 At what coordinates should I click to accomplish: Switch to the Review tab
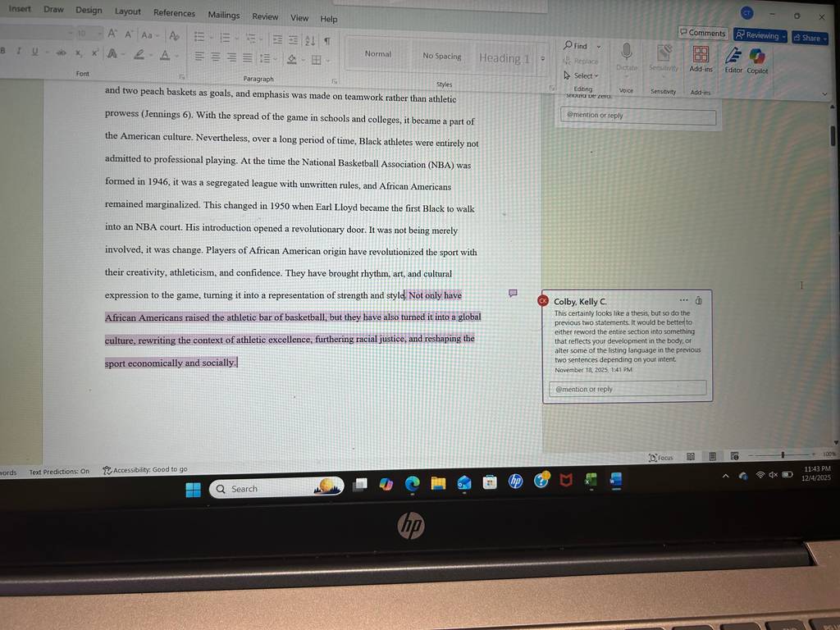(265, 16)
